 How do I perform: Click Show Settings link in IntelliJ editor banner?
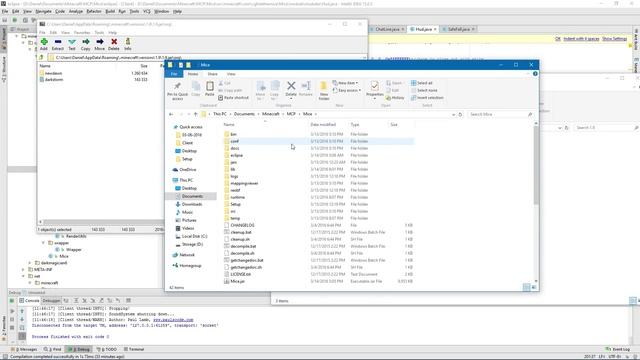[x=614, y=39]
